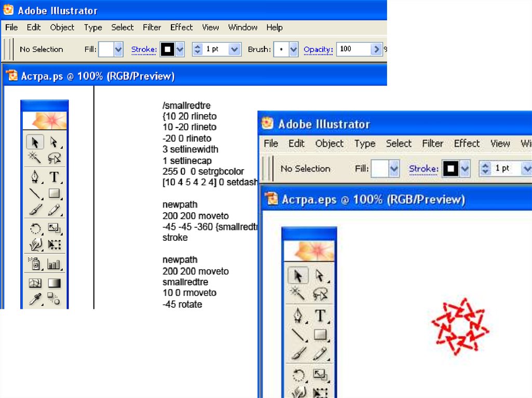Pick the Scale tool in Астра.ps toolbox
The width and height of the screenshot is (532, 398).
coord(54,228)
